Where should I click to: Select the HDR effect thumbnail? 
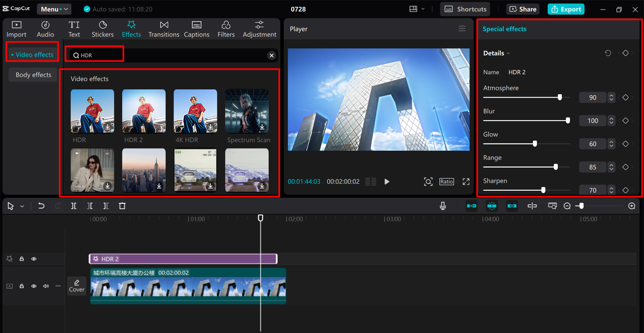(93, 111)
